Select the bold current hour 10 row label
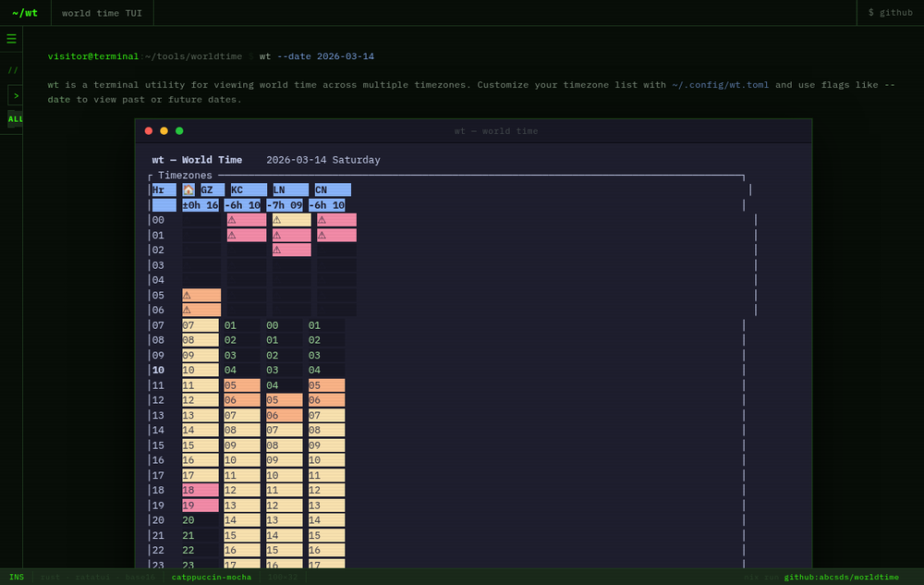This screenshot has width=924, height=585. [158, 370]
